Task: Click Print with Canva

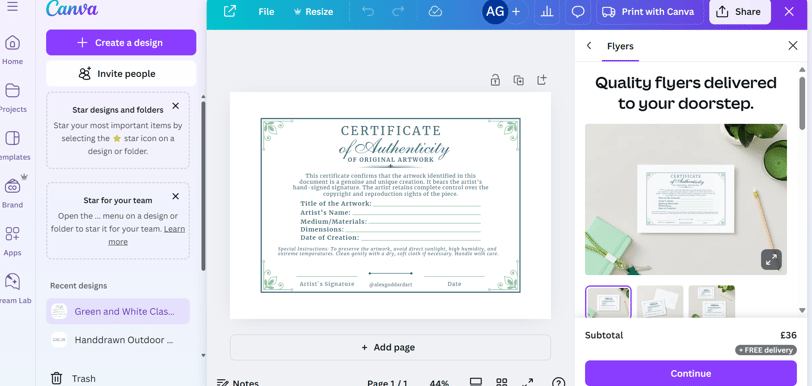Action: point(649,11)
